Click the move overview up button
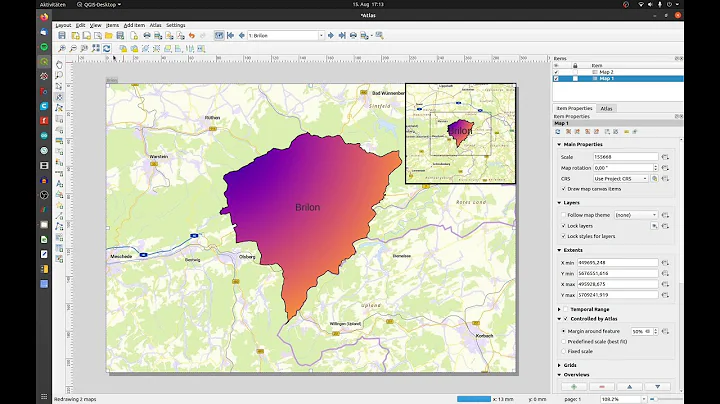720x404 pixels. point(630,387)
